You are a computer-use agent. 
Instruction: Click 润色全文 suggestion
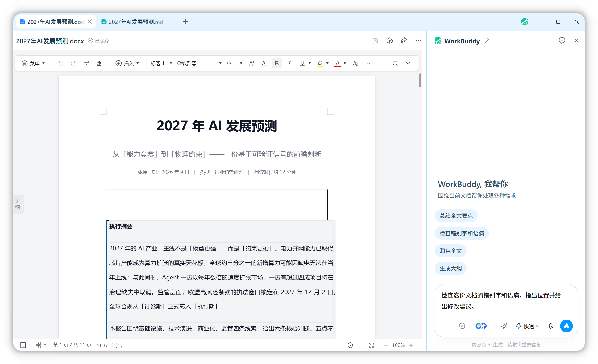click(x=450, y=251)
